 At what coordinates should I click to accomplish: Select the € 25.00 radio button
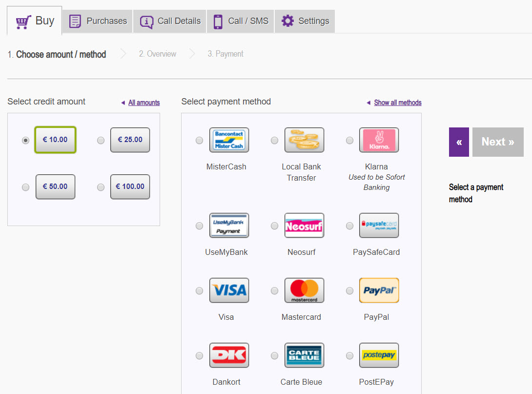101,140
